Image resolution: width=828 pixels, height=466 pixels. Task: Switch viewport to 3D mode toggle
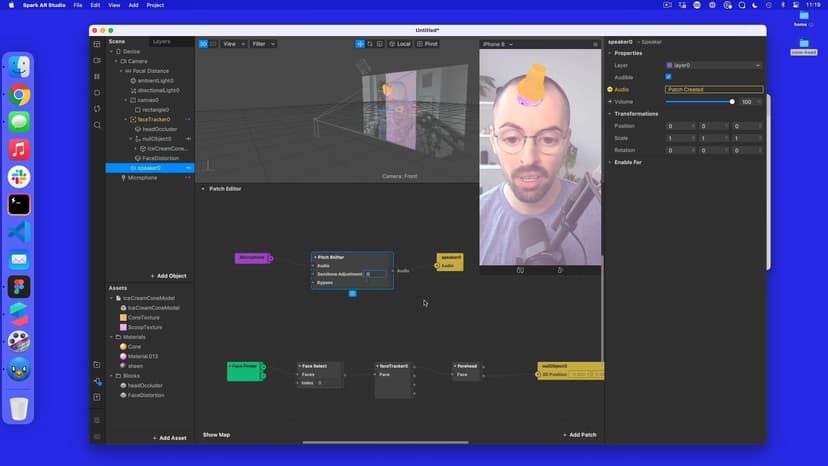tap(203, 44)
